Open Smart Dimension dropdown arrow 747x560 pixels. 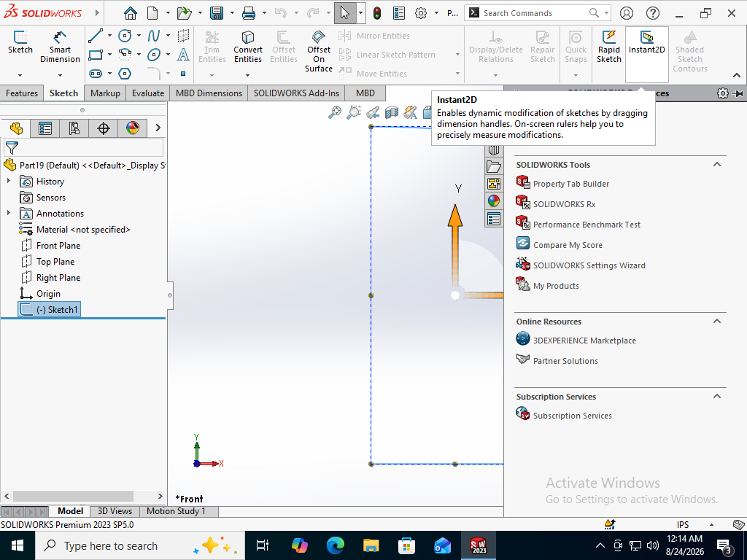point(60,75)
